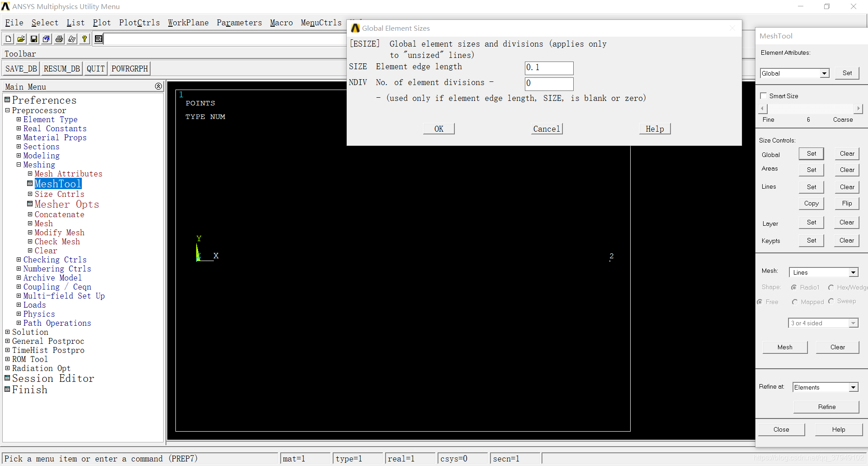This screenshot has width=868, height=466.
Task: Click the Element edge length input field
Action: [549, 68]
